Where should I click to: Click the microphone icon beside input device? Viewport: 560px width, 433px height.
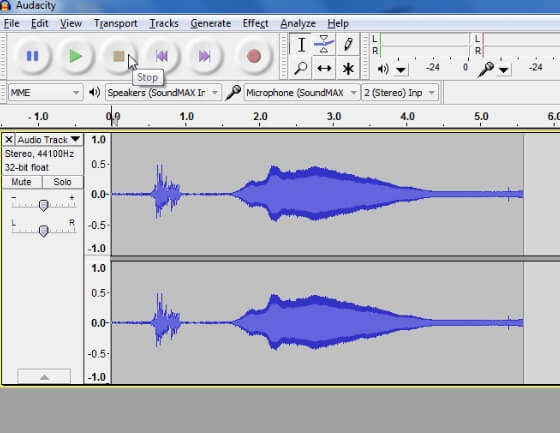point(233,93)
